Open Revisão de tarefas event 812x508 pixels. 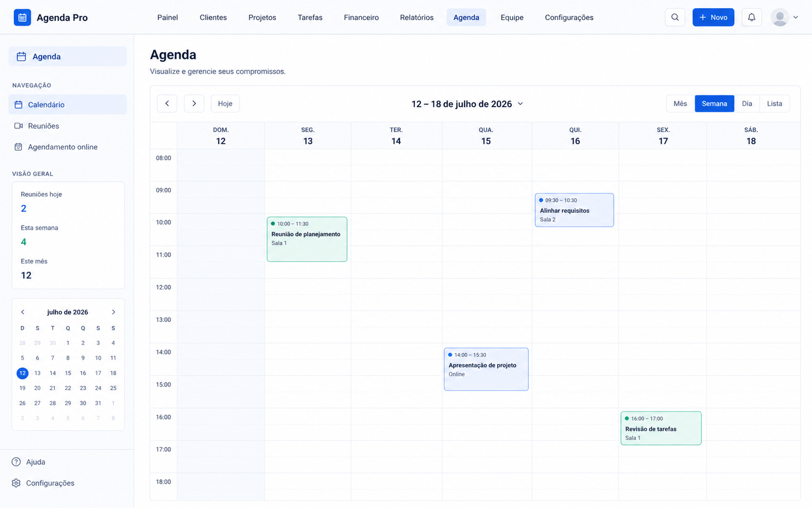(x=661, y=428)
